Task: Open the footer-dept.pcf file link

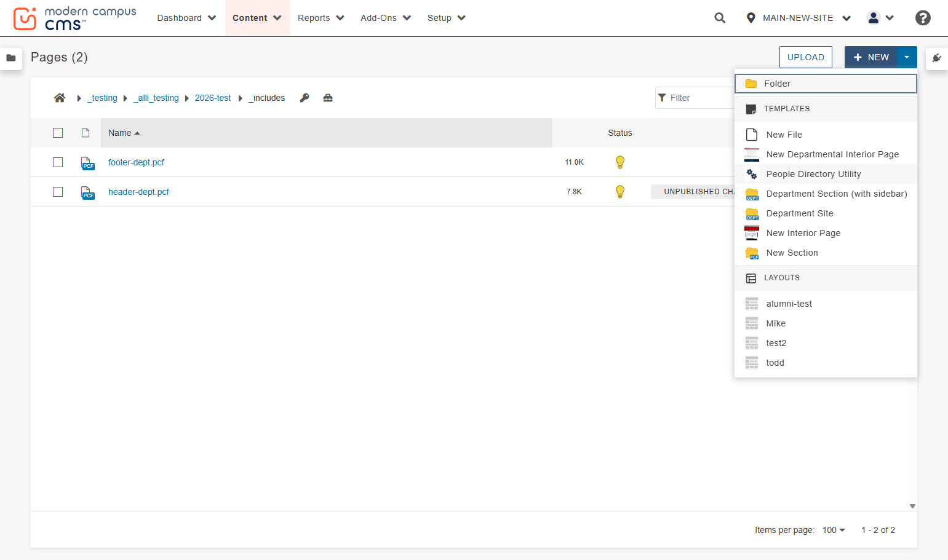Action: (136, 162)
